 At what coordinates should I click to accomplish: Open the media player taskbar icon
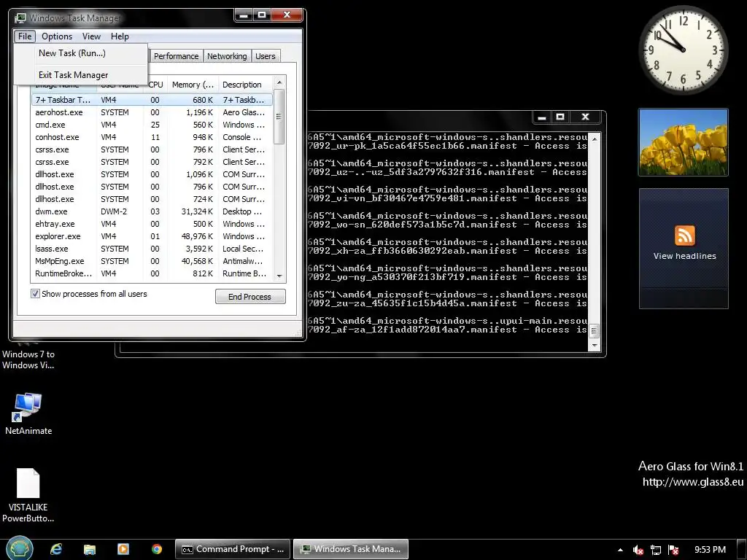123,549
